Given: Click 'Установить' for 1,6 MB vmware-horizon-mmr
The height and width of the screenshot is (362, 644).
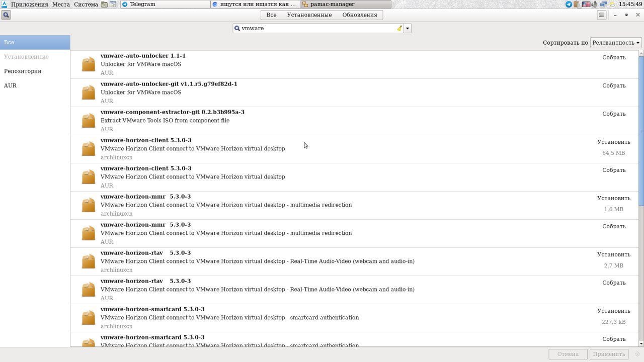Looking at the screenshot, I should pyautogui.click(x=614, y=198).
